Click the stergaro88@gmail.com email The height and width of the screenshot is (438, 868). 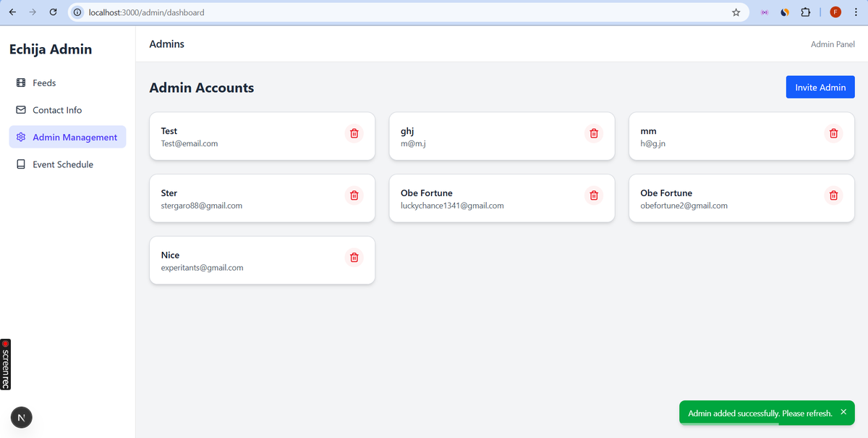pyautogui.click(x=202, y=206)
